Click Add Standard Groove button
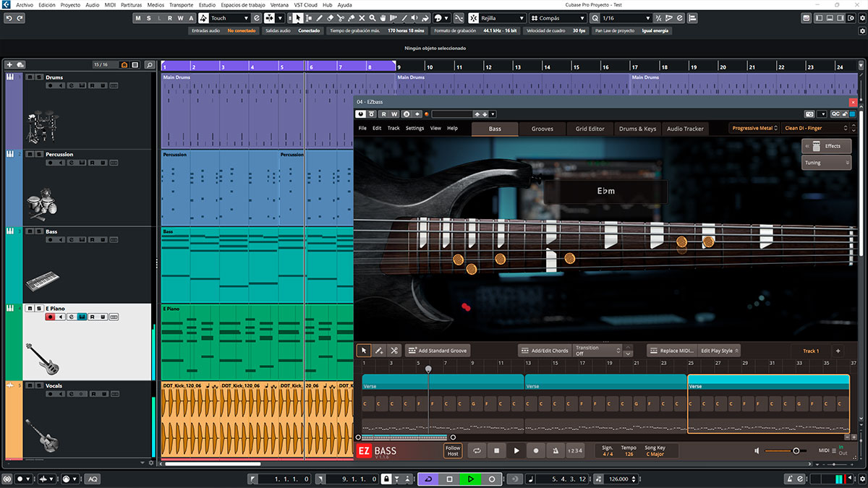The height and width of the screenshot is (488, 868). [x=438, y=351]
